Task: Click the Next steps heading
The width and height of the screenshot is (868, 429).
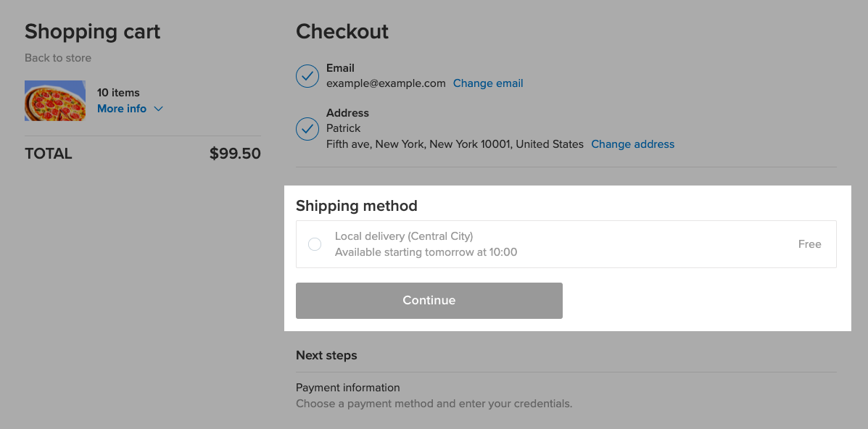Action: click(326, 356)
